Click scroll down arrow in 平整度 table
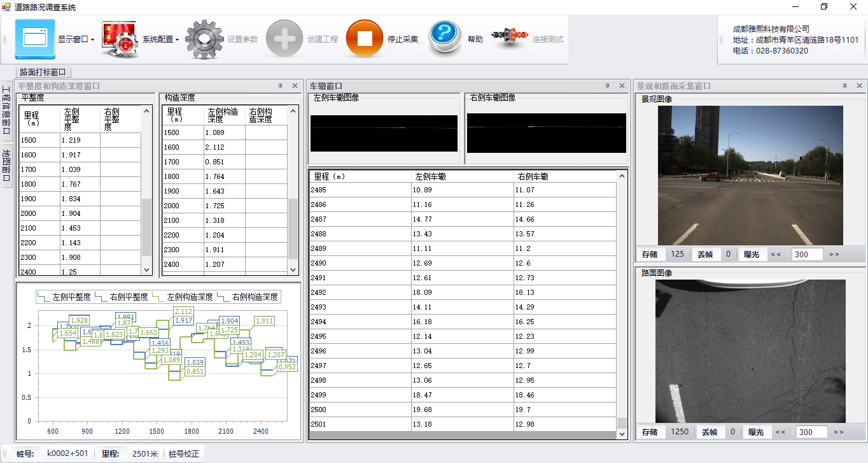The height and width of the screenshot is (463, 868). tap(147, 270)
